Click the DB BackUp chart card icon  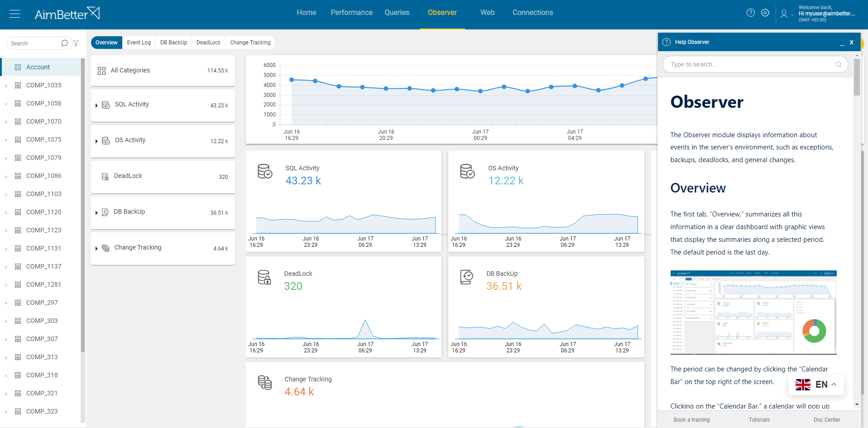pos(466,277)
